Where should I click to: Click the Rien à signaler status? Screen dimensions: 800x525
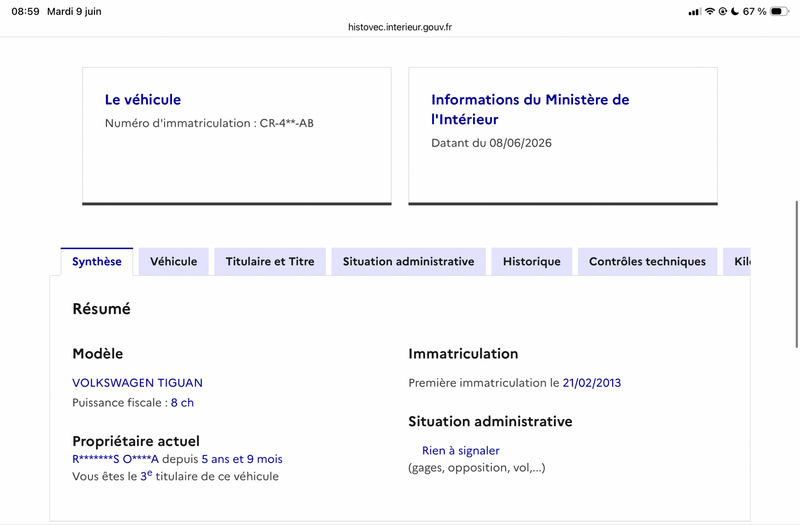click(461, 451)
